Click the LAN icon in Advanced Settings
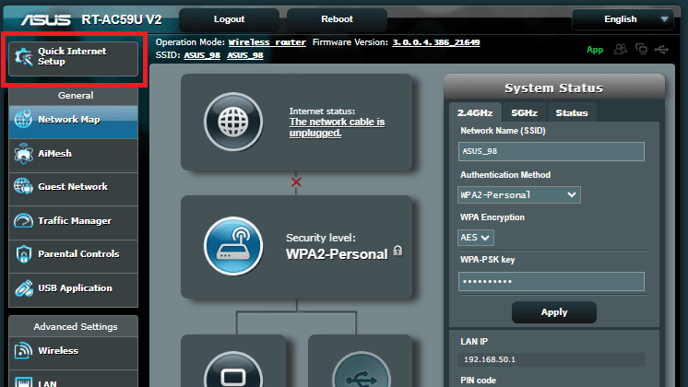 [x=23, y=382]
